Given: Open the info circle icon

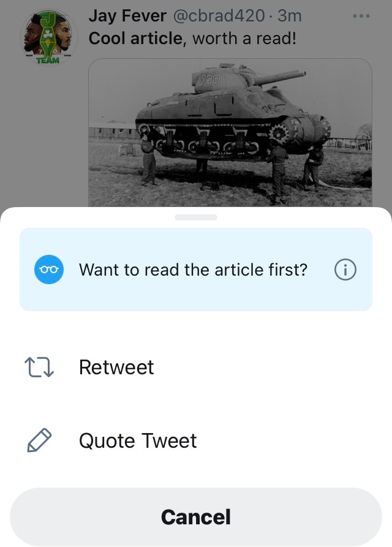Looking at the screenshot, I should (x=345, y=270).
